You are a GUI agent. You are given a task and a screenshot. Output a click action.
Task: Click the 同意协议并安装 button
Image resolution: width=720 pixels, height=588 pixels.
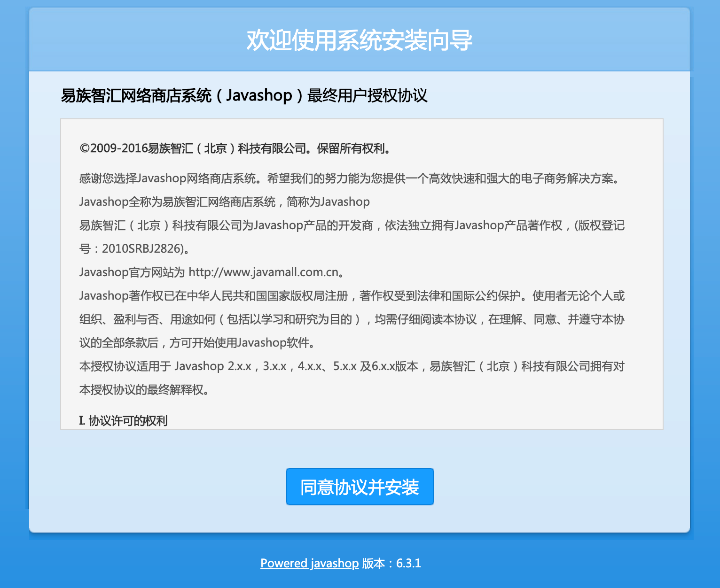(x=360, y=487)
